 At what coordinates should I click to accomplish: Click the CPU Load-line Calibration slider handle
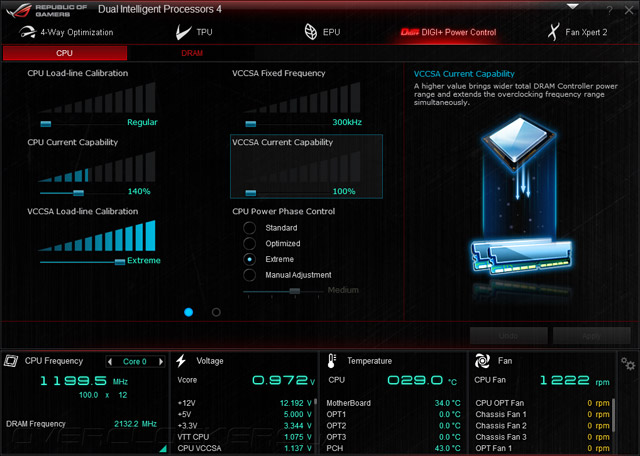46,123
